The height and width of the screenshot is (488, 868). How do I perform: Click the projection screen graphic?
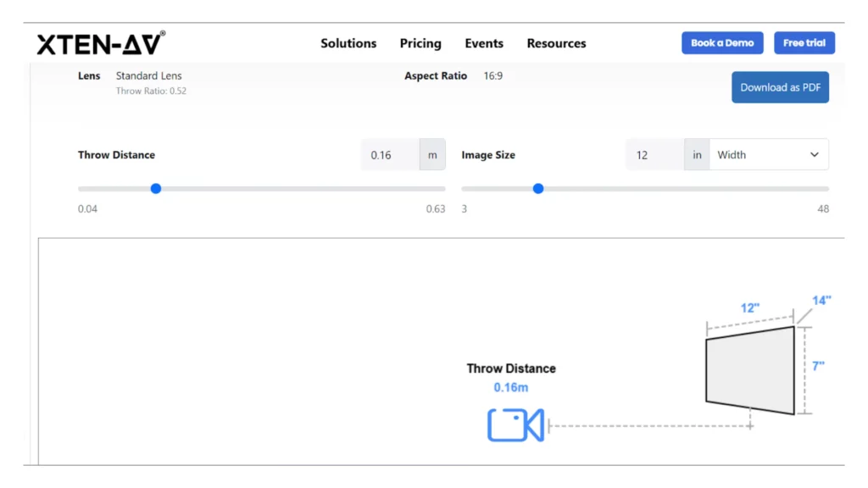750,370
